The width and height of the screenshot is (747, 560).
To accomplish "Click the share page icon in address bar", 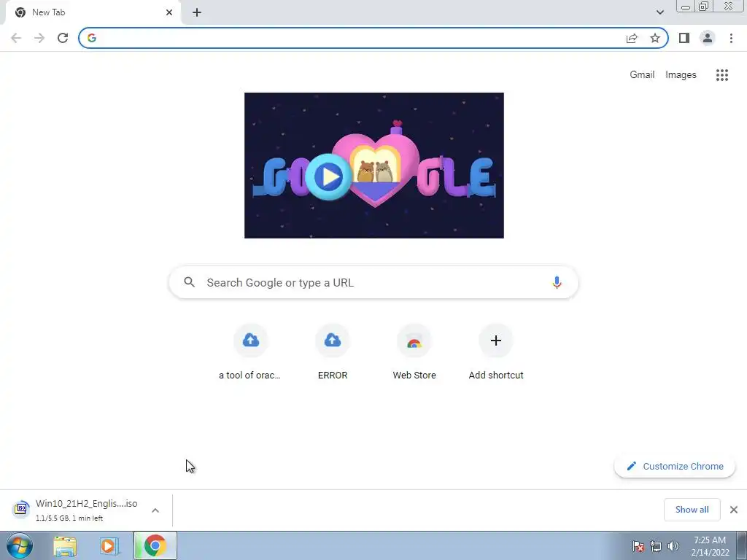I will tap(632, 38).
